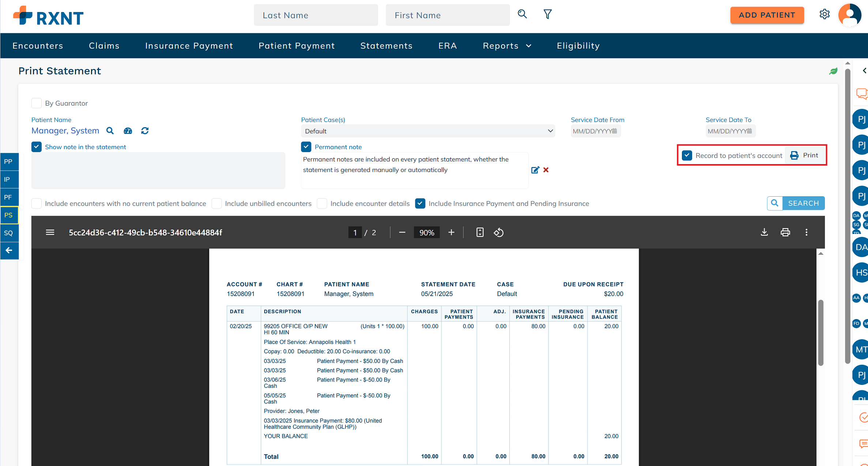Open the PDF sidebar hamburger menu
Viewport: 868px width, 466px height.
click(x=50, y=232)
